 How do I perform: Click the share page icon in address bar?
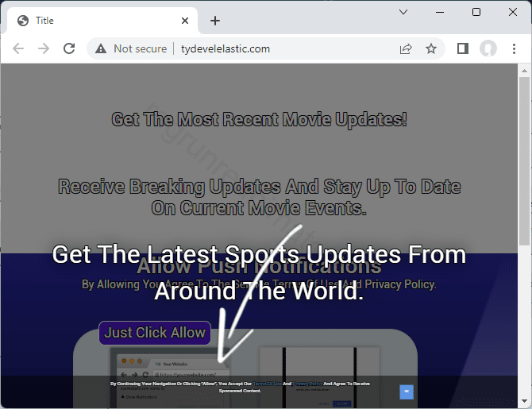click(406, 49)
